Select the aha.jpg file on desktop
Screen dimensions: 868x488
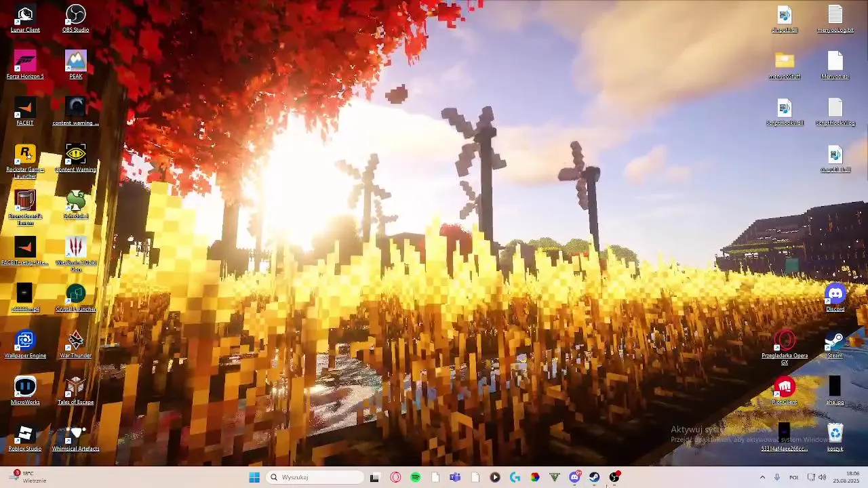835,391
